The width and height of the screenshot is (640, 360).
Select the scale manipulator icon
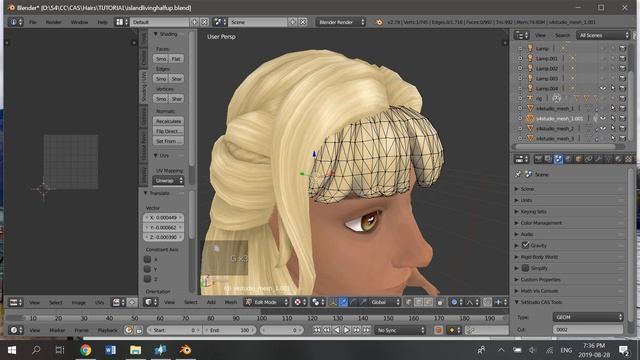pyautogui.click(x=362, y=302)
